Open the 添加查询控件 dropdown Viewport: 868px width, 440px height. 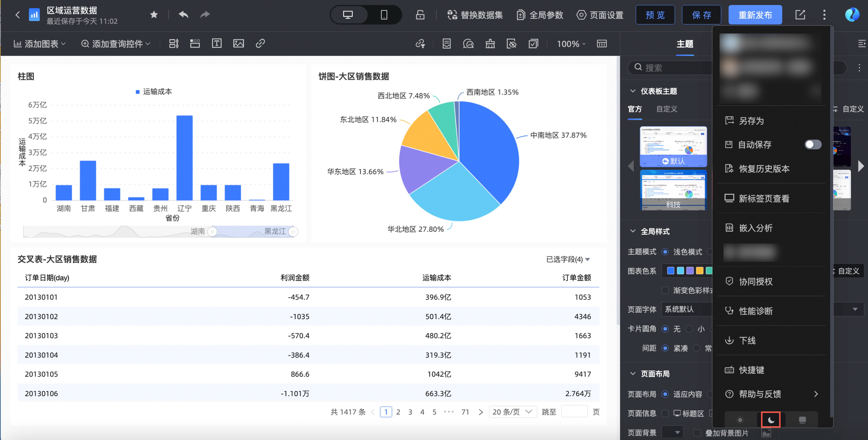coord(116,44)
